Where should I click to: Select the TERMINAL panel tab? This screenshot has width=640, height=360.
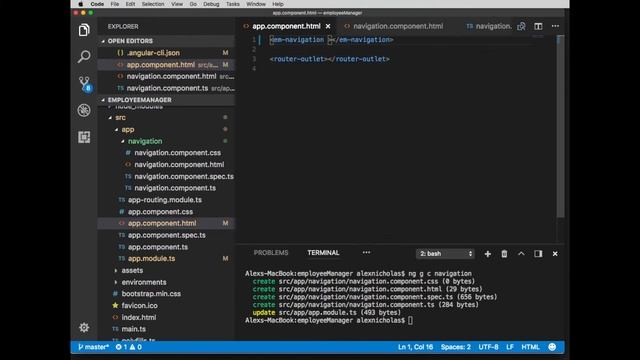click(323, 253)
